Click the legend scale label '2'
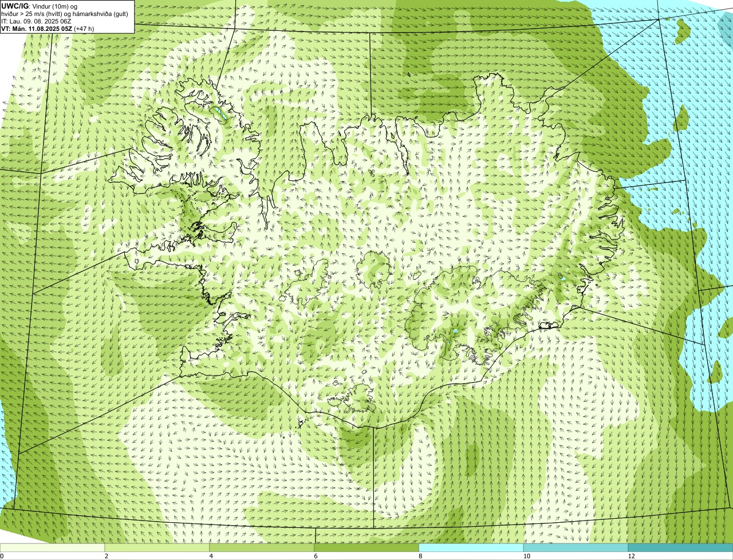The image size is (733, 560). pos(107,556)
